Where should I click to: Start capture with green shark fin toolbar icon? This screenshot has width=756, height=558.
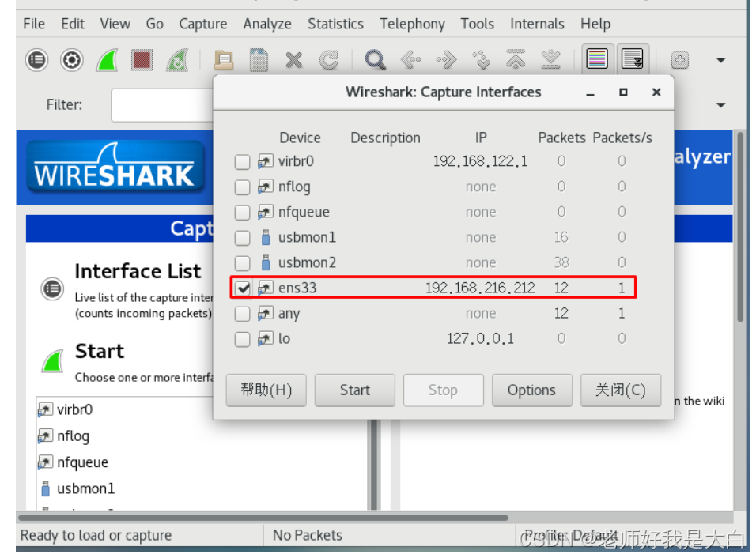tap(107, 61)
